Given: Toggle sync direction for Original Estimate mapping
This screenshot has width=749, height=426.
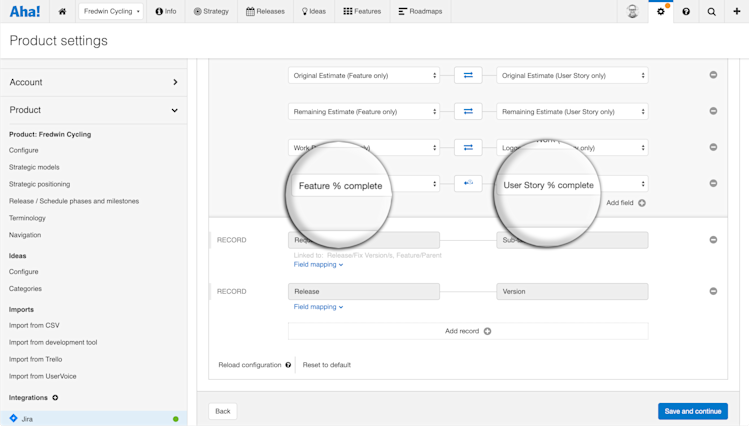Looking at the screenshot, I should point(468,75).
